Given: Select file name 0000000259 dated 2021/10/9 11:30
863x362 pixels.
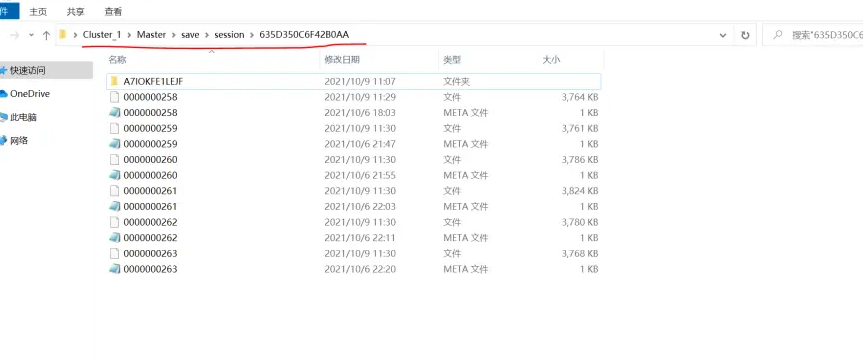Looking at the screenshot, I should tap(150, 129).
